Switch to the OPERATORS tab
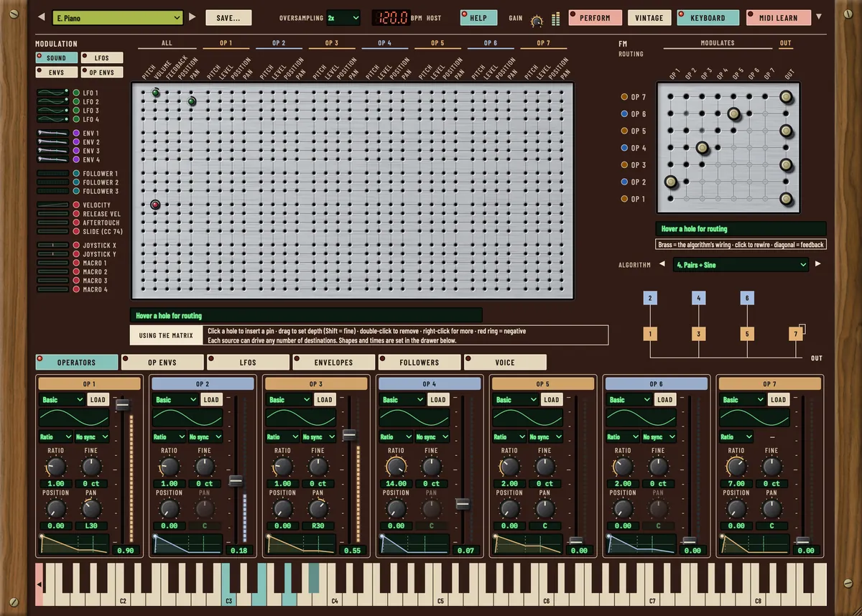The width and height of the screenshot is (862, 616). click(76, 363)
